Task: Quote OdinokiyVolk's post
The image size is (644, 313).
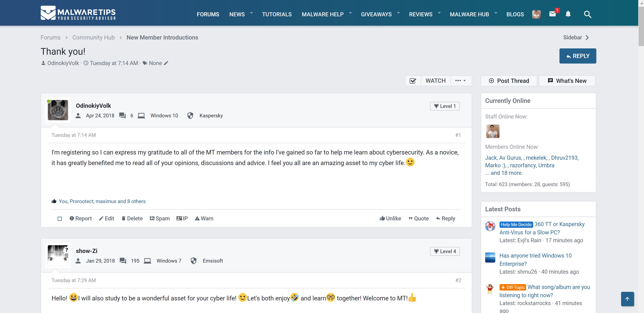Action: pos(418,218)
